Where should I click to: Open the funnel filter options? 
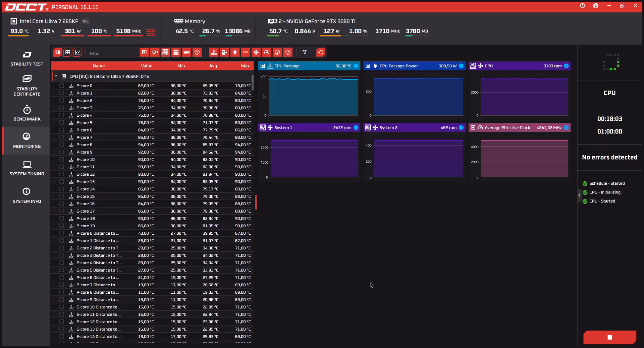(305, 52)
